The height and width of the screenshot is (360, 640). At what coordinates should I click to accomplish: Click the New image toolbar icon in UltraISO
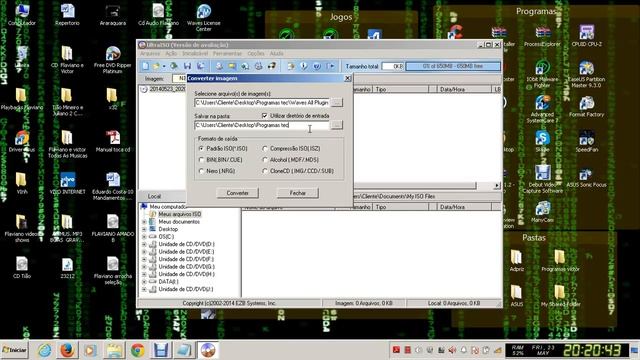point(145,66)
